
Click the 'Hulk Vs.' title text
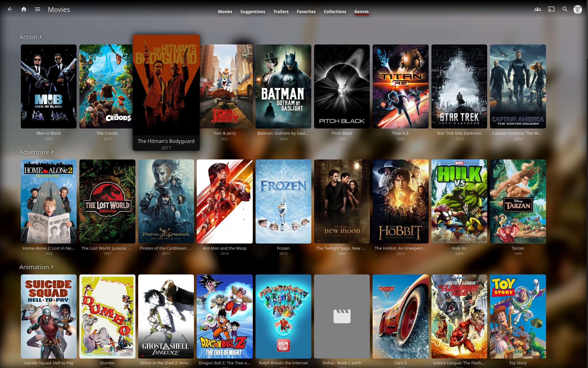click(x=459, y=248)
